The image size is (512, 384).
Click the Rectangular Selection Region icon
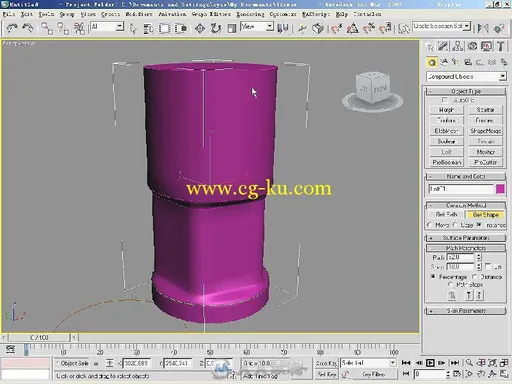tap(164, 29)
